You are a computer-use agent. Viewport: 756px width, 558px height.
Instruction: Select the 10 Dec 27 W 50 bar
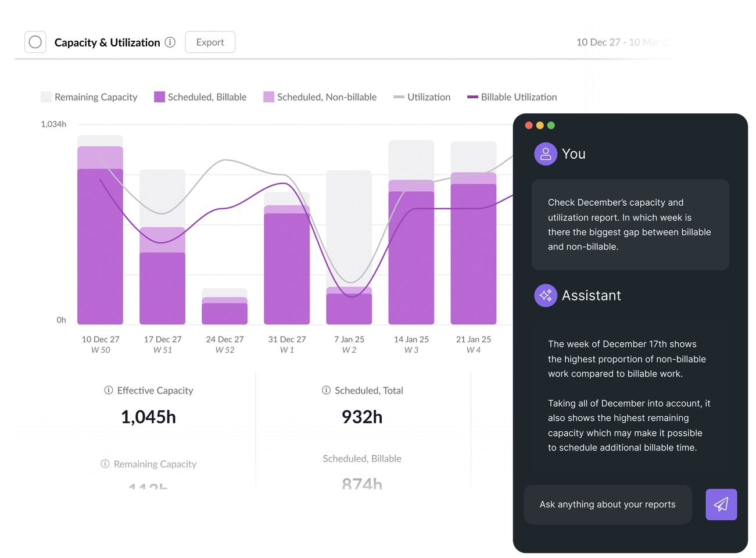pos(100,230)
